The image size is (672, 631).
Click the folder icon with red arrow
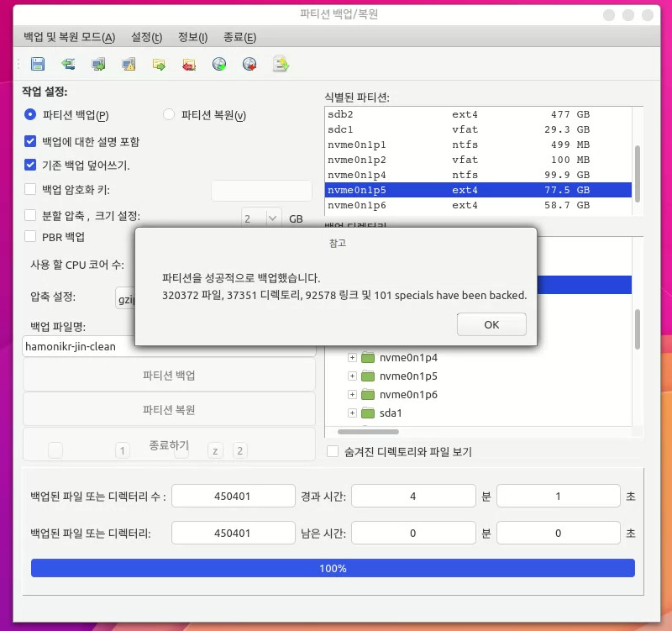189,64
